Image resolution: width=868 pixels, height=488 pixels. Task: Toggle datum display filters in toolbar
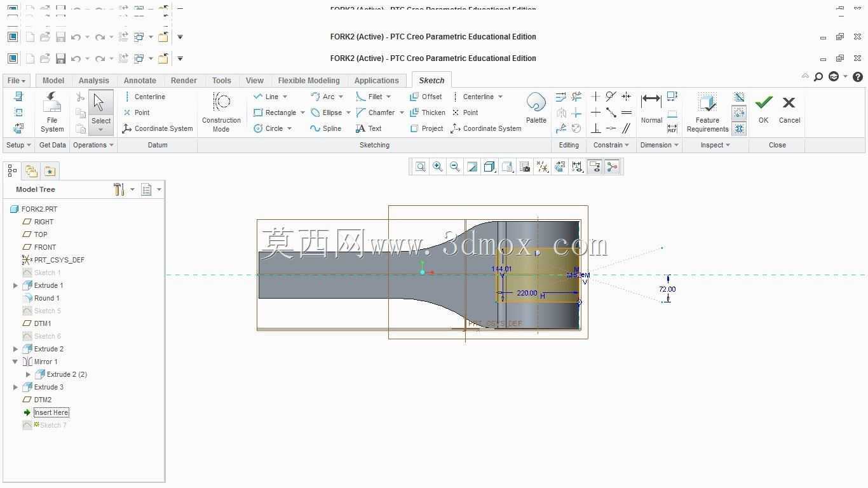tap(543, 166)
